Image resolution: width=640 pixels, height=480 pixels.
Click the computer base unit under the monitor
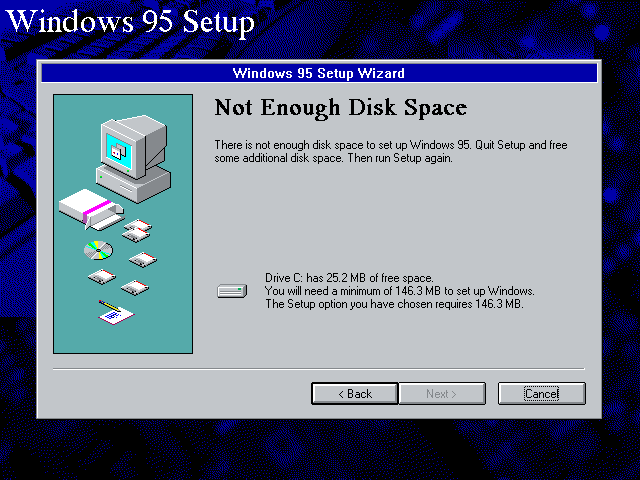point(134,184)
